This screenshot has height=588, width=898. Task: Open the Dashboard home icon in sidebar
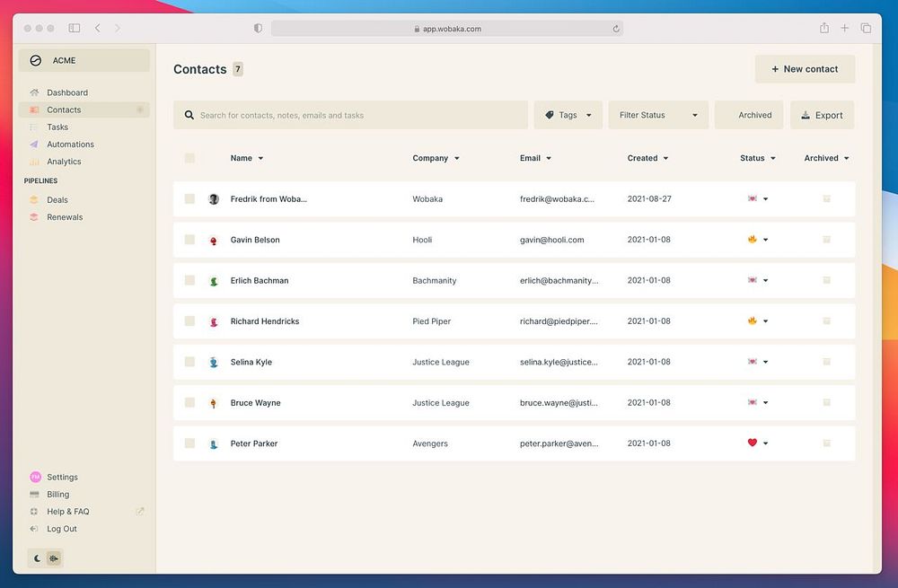[x=34, y=92]
